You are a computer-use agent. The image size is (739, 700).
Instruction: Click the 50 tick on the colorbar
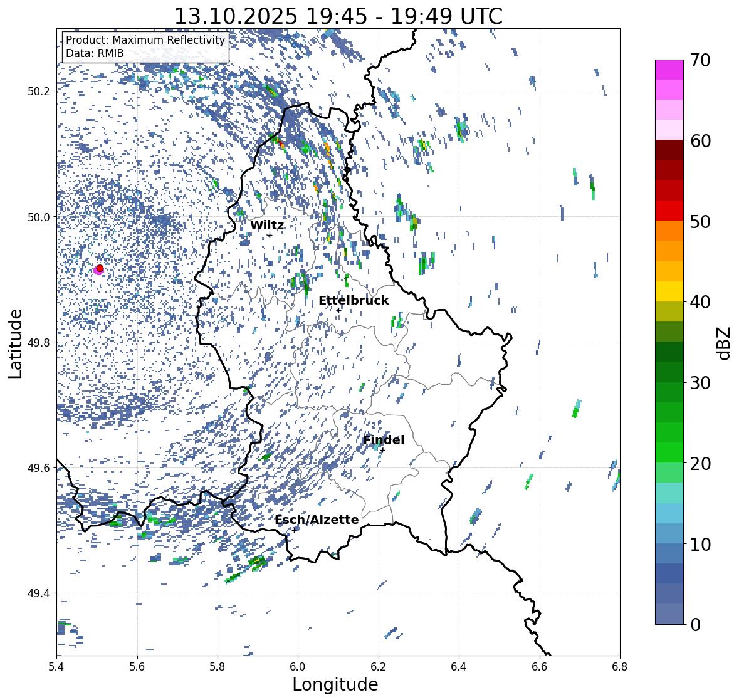coord(700,221)
